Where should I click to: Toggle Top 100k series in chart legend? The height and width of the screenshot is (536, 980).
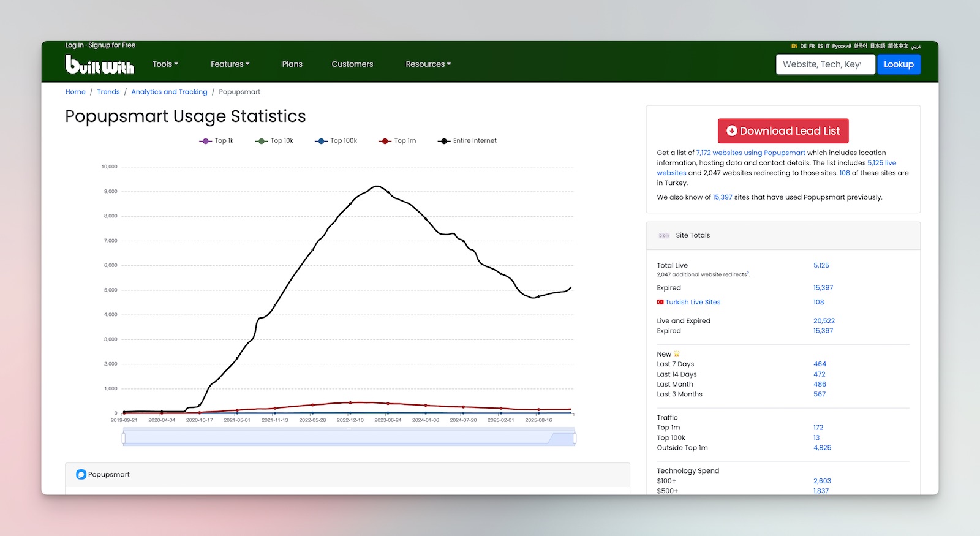click(x=336, y=141)
